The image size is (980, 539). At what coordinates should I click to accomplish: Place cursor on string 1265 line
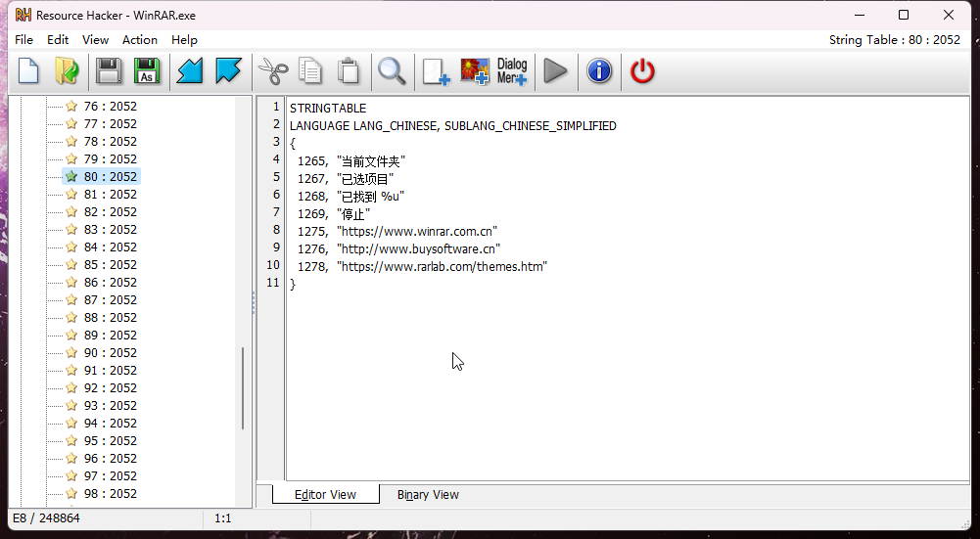(x=351, y=161)
